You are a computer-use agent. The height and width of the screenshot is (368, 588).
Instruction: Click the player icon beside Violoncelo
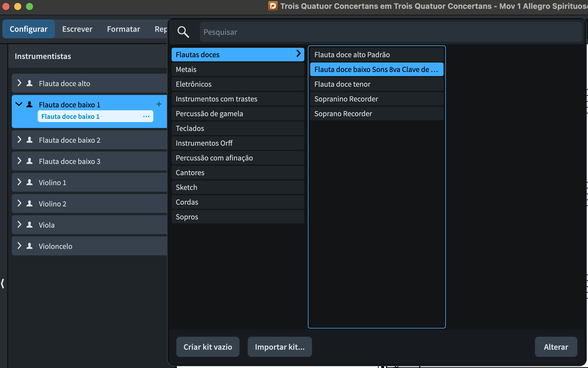click(29, 246)
